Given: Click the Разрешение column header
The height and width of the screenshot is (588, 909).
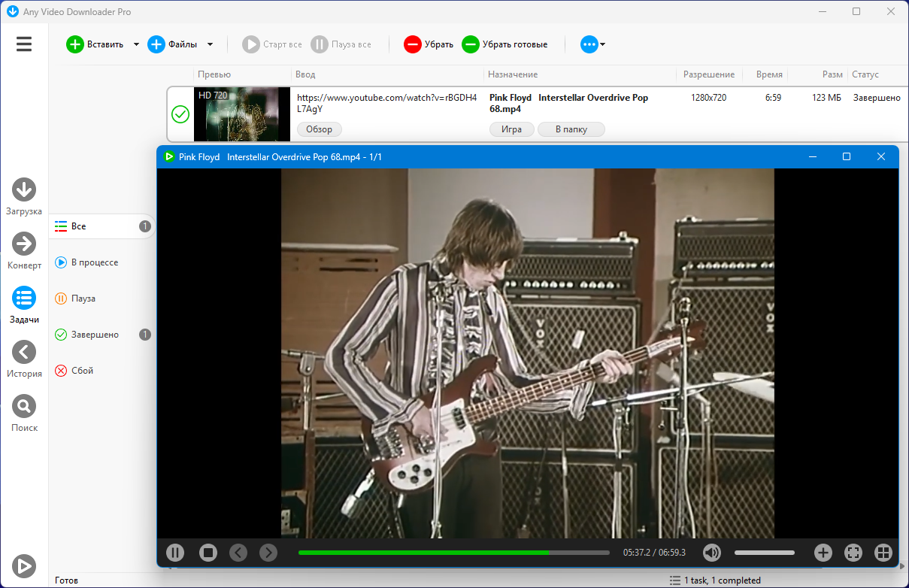Looking at the screenshot, I should (x=709, y=74).
